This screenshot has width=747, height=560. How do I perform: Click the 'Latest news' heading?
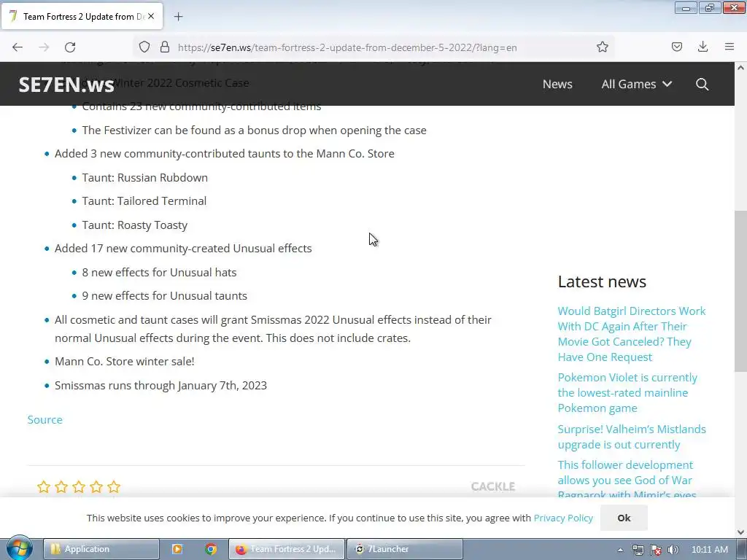point(602,281)
